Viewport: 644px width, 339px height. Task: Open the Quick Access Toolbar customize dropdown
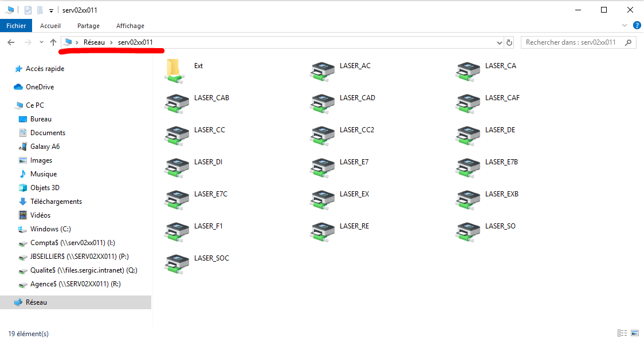point(51,10)
